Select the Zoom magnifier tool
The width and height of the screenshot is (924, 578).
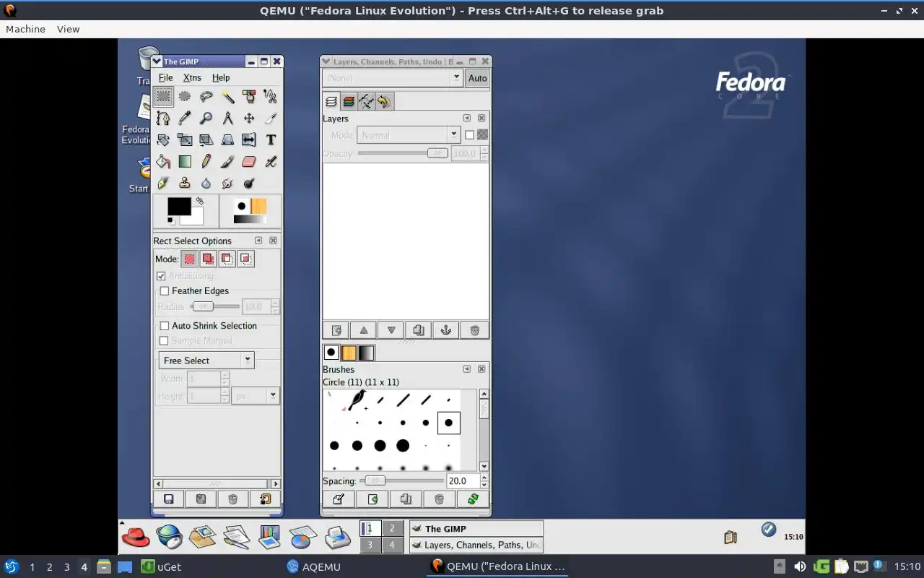(206, 118)
